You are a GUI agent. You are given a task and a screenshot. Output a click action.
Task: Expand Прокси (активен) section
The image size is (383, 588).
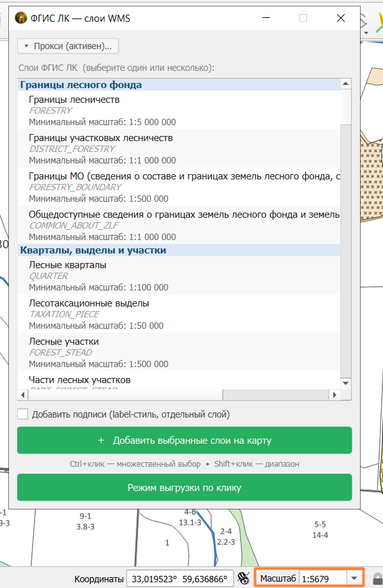(68, 46)
